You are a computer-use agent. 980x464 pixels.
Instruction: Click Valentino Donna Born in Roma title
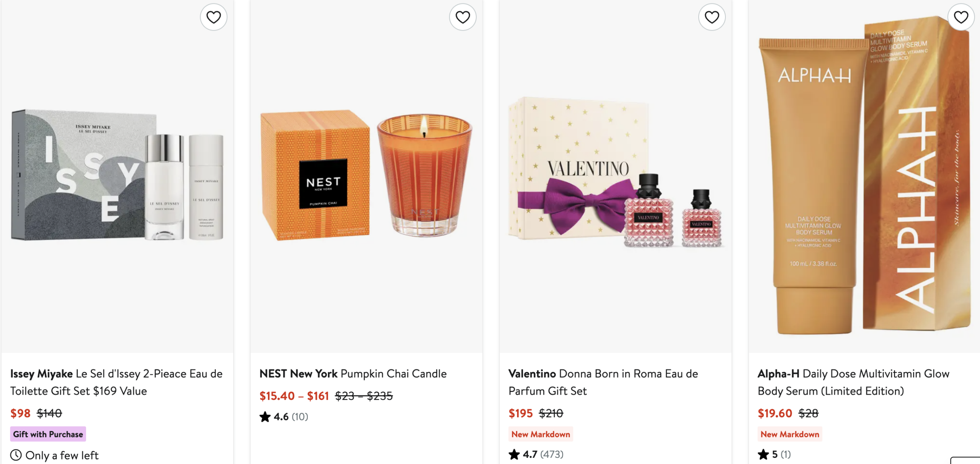click(x=603, y=382)
